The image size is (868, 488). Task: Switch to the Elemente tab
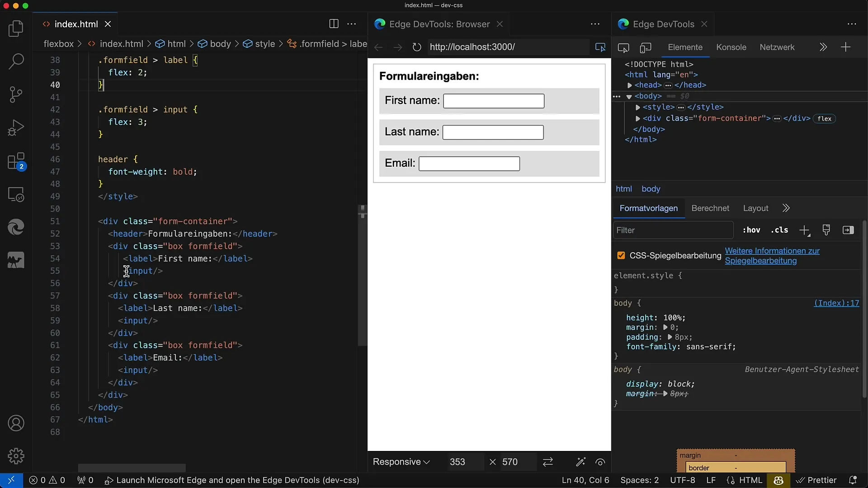coord(685,47)
